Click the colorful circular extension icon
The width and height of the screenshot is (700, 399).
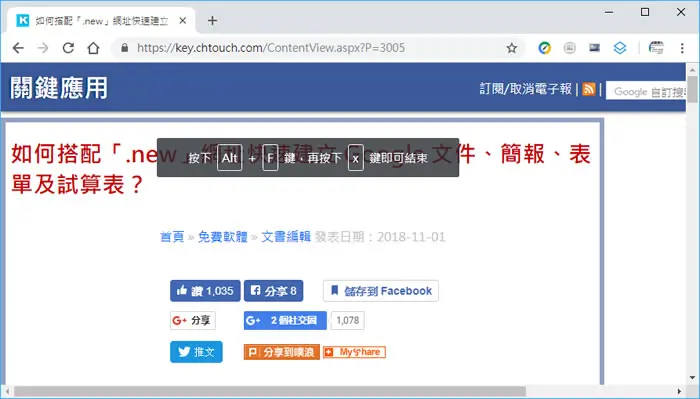[x=544, y=48]
